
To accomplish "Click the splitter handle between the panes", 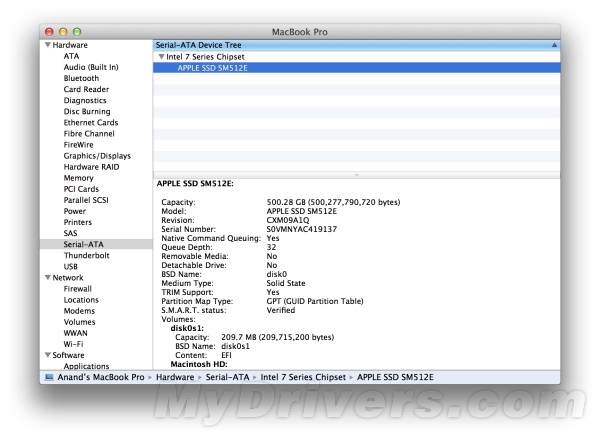I will 357,174.
